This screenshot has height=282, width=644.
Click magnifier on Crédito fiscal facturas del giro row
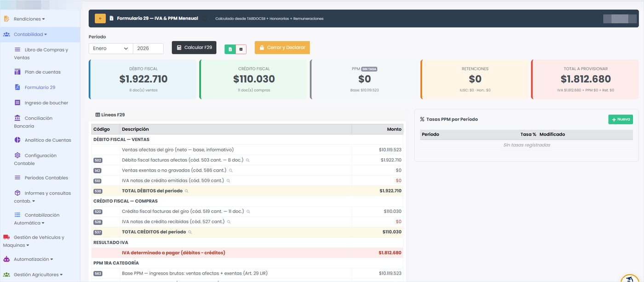point(248,212)
